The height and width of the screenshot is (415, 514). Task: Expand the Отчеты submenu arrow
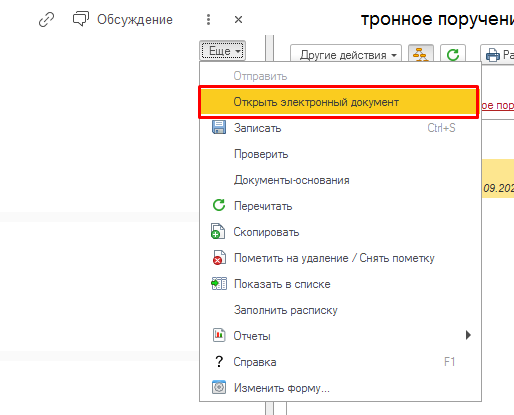coord(468,335)
